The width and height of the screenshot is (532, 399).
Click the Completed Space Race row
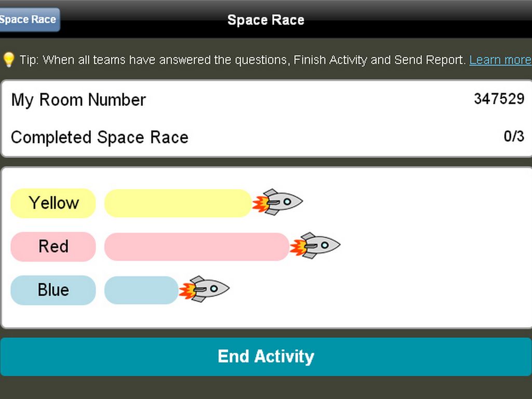pos(266,137)
